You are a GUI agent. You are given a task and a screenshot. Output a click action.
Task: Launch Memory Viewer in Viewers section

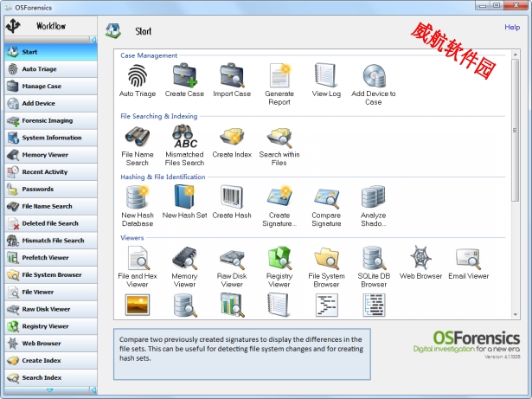click(x=184, y=258)
